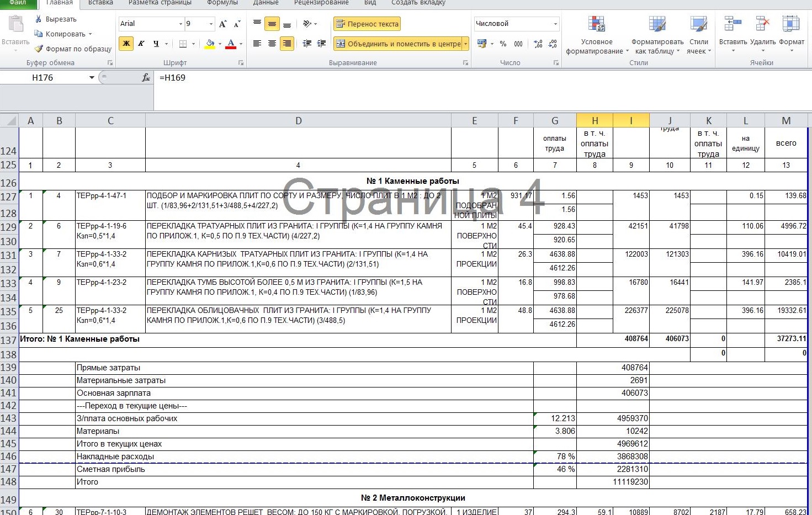812x515 pixels.
Task: Switch to the Формулы ribbon tab
Action: click(222, 3)
